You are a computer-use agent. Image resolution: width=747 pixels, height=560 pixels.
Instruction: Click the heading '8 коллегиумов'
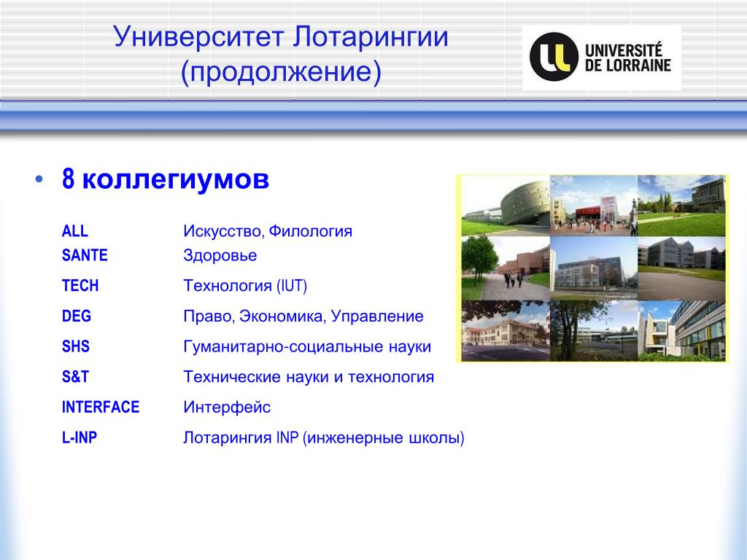coord(166,179)
